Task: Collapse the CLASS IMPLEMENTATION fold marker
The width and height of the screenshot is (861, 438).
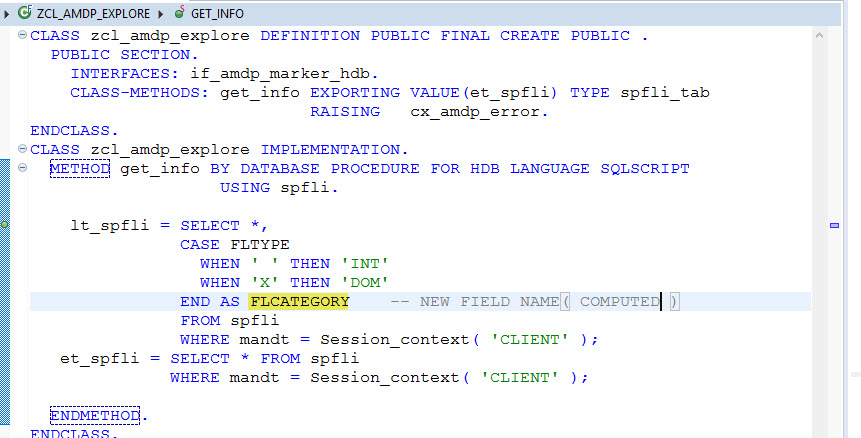Action: point(23,148)
